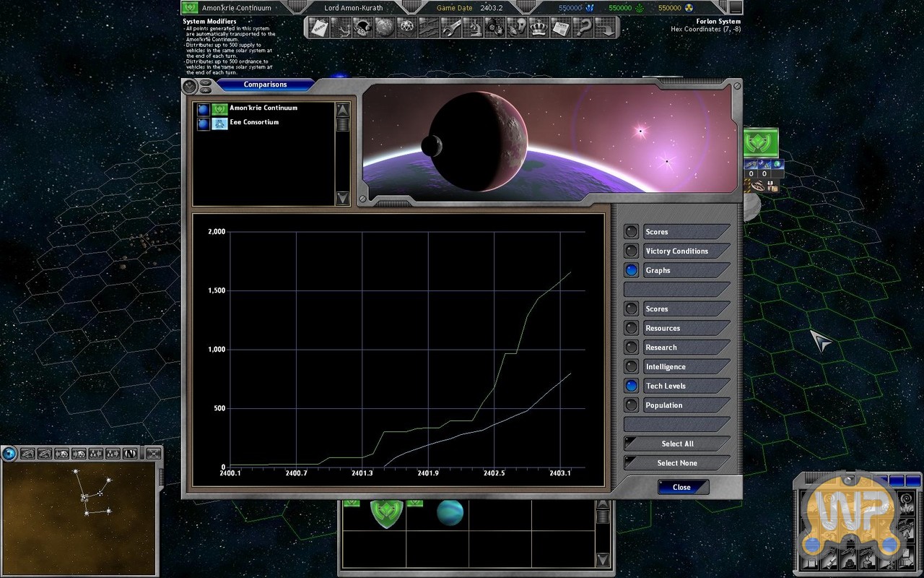Screen dimensions: 924x578
Task: Toggle Eee Consortium graph visibility
Action: [203, 124]
